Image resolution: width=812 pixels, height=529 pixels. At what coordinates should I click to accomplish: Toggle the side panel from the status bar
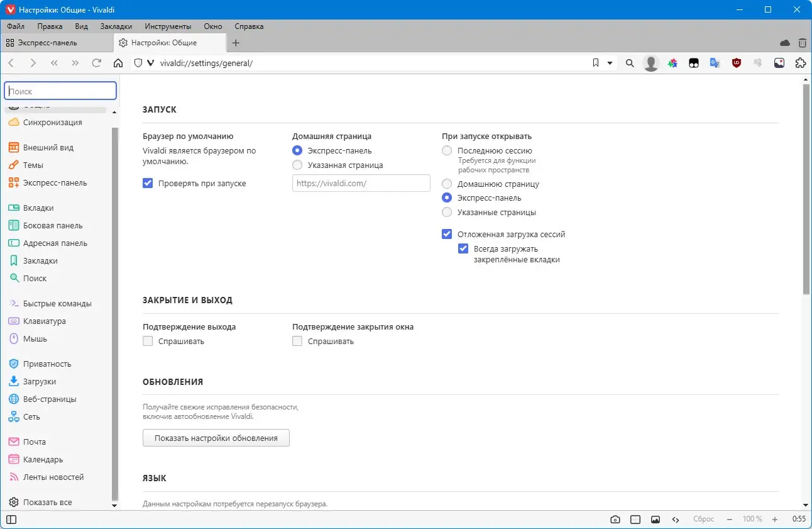click(11, 520)
